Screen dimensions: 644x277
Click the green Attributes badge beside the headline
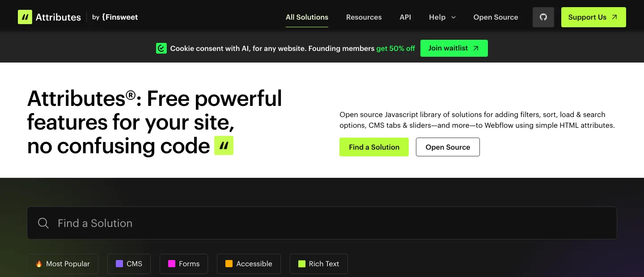click(224, 146)
